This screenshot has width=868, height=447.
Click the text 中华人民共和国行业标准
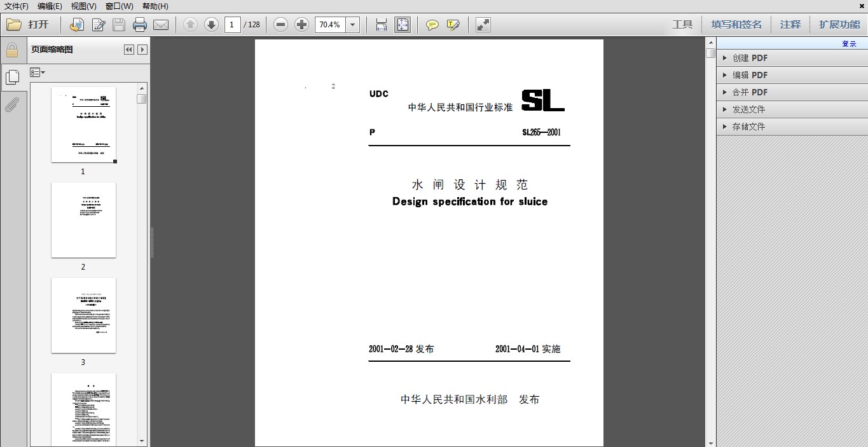(x=460, y=107)
